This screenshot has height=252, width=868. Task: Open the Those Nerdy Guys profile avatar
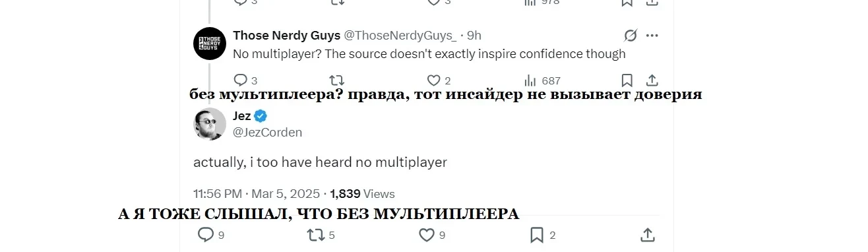point(210,44)
